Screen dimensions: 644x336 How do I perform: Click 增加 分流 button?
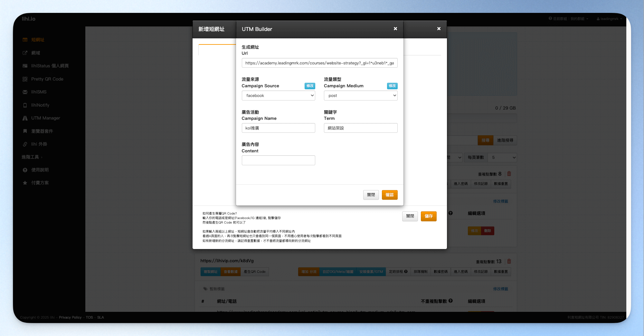(x=309, y=272)
